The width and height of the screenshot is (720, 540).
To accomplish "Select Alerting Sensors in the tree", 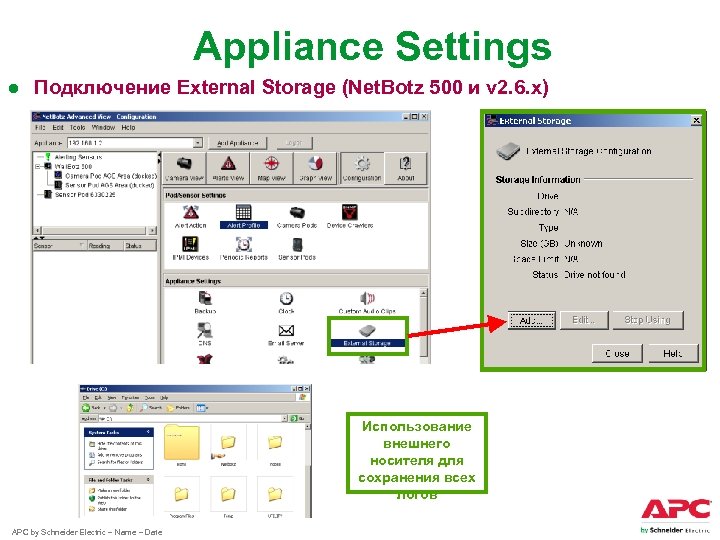I will coord(78,157).
